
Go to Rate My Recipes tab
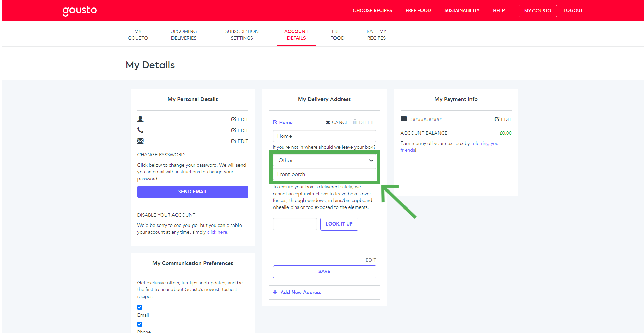tap(377, 35)
